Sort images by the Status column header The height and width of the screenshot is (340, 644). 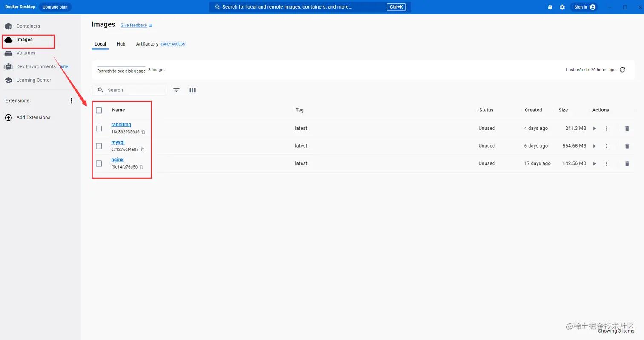(486, 110)
